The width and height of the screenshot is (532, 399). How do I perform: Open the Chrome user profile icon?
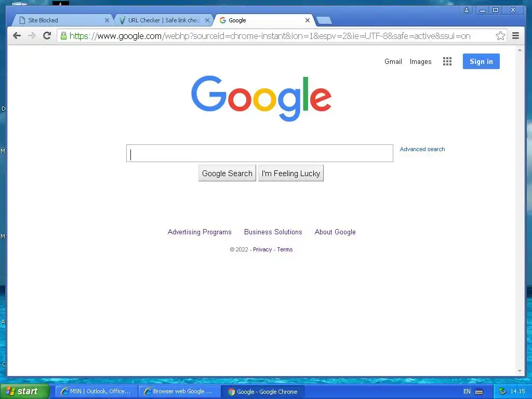point(467,10)
